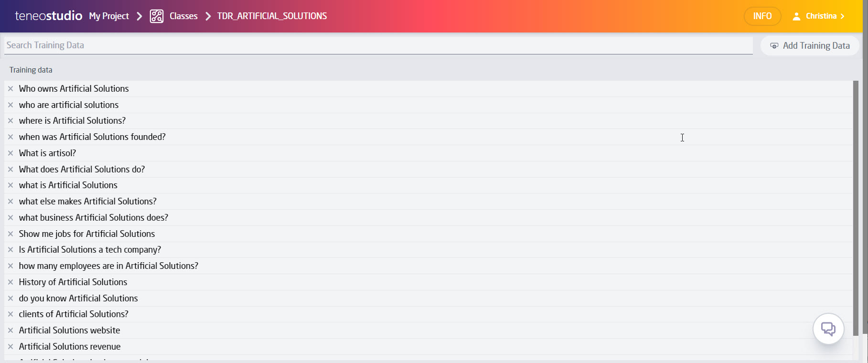Focus the Search Training Data field
This screenshot has width=868, height=363.
[x=377, y=45]
